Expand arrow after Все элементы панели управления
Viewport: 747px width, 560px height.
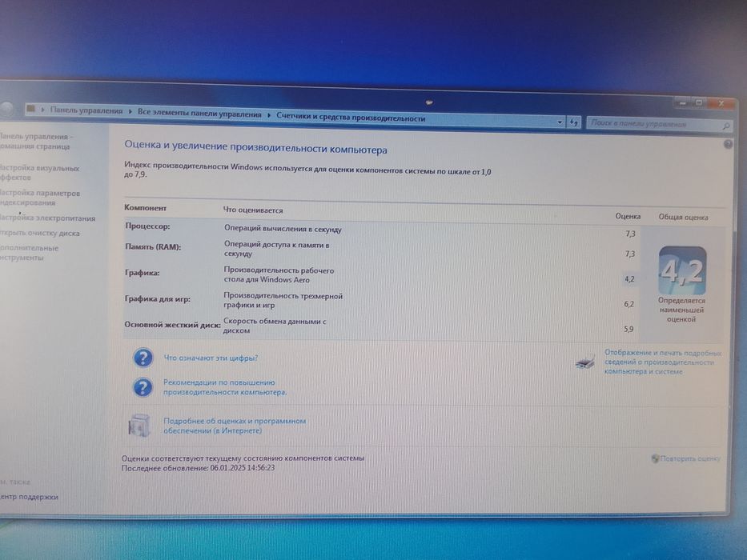click(269, 115)
